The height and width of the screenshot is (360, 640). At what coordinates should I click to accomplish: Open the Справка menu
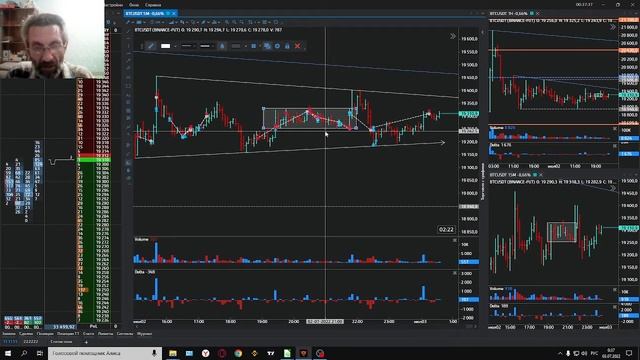(x=153, y=5)
